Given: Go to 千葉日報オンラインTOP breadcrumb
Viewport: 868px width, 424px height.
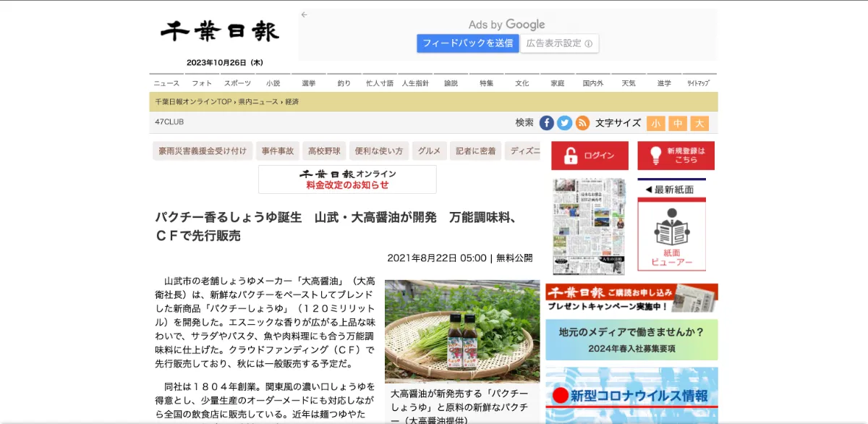Looking at the screenshot, I should point(194,102).
